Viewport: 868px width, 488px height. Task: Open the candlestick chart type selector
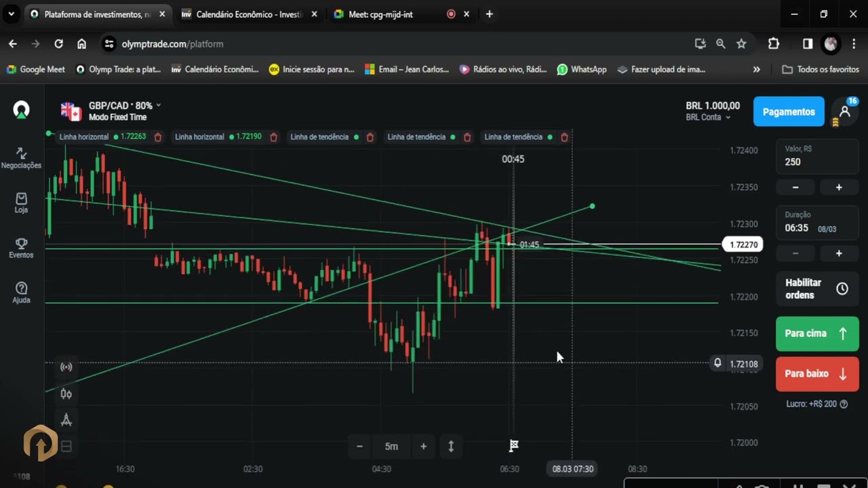(66, 394)
